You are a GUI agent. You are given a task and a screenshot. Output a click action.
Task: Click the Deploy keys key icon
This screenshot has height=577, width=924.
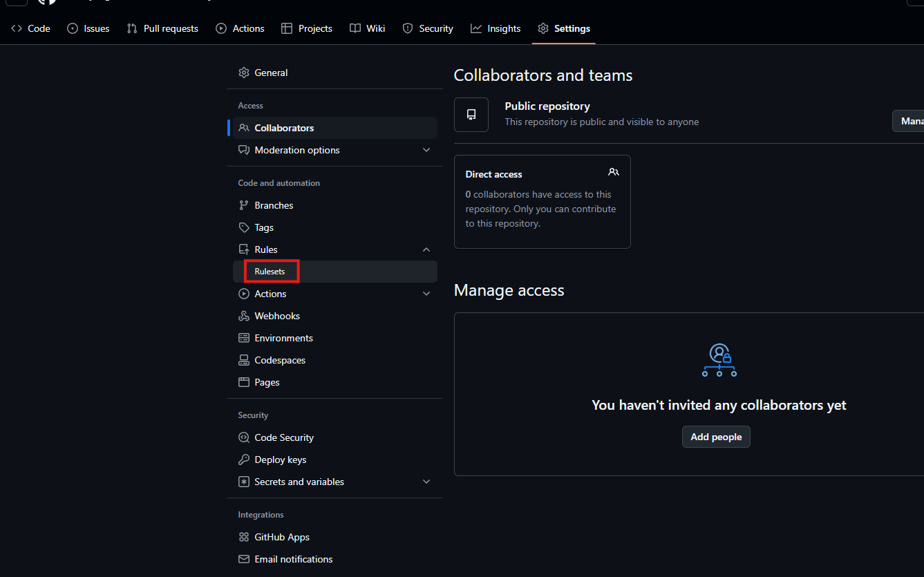(x=243, y=460)
